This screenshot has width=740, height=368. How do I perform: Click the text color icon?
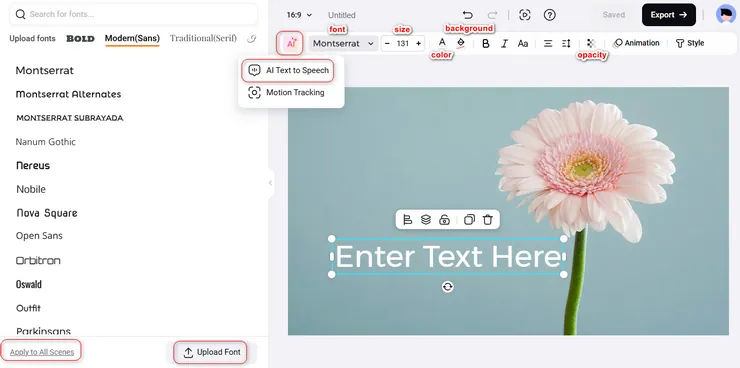[442, 43]
